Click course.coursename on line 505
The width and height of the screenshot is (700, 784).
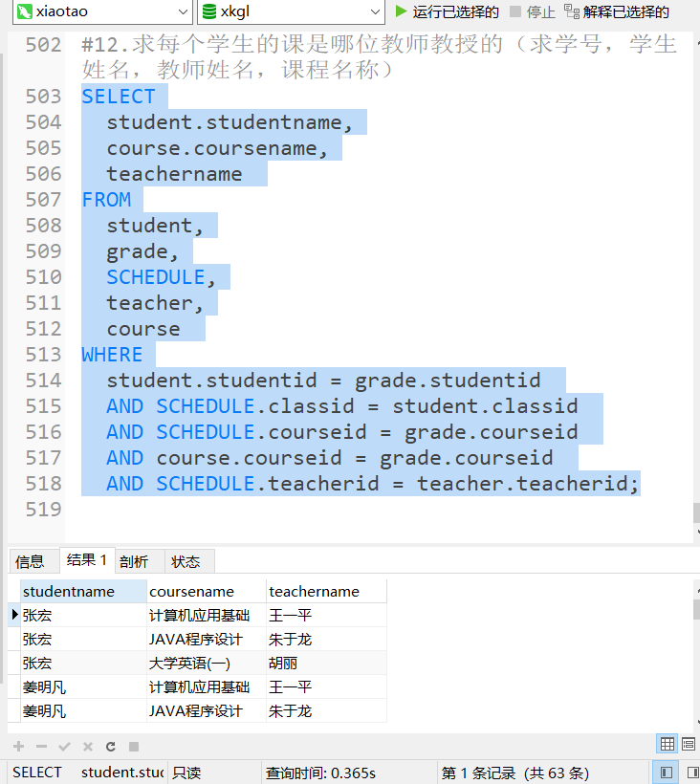(x=211, y=148)
